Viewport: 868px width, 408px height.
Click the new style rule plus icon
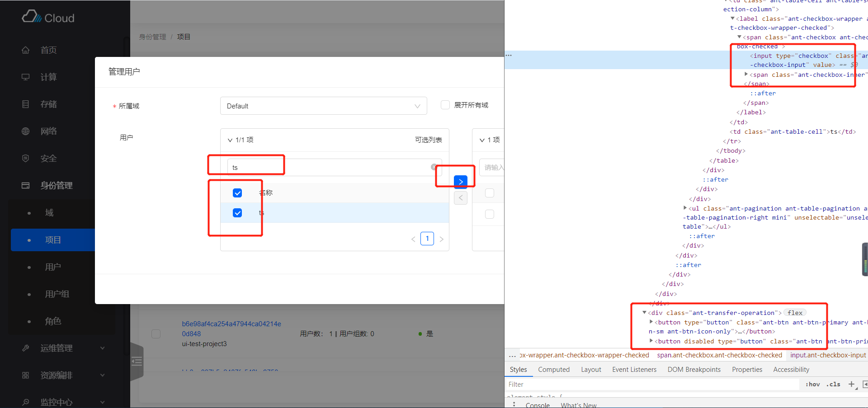click(x=851, y=385)
